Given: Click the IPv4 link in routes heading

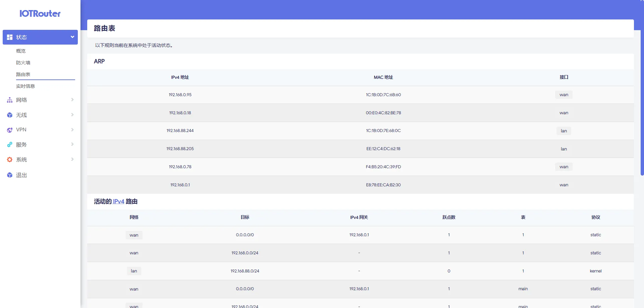Looking at the screenshot, I should 118,201.
